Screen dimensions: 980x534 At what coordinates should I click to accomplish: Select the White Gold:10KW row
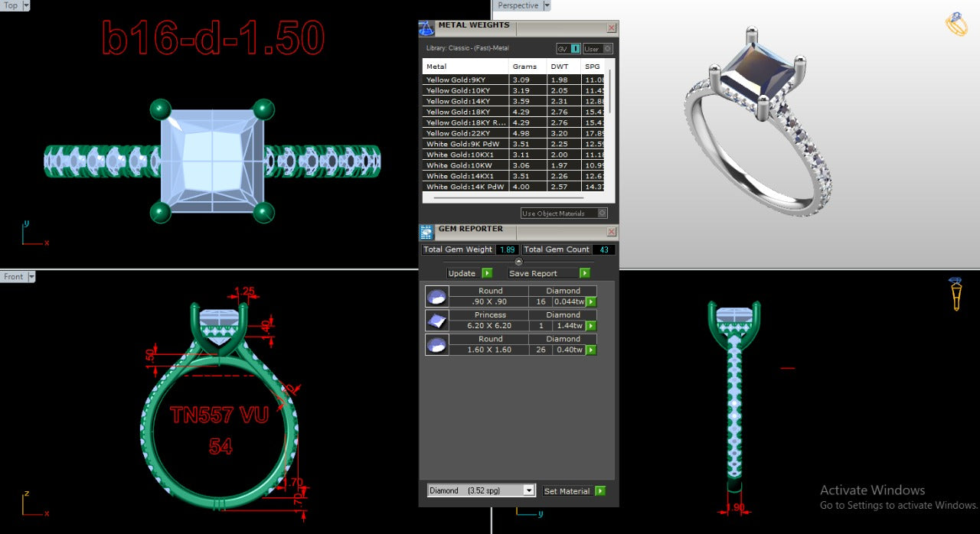point(514,165)
